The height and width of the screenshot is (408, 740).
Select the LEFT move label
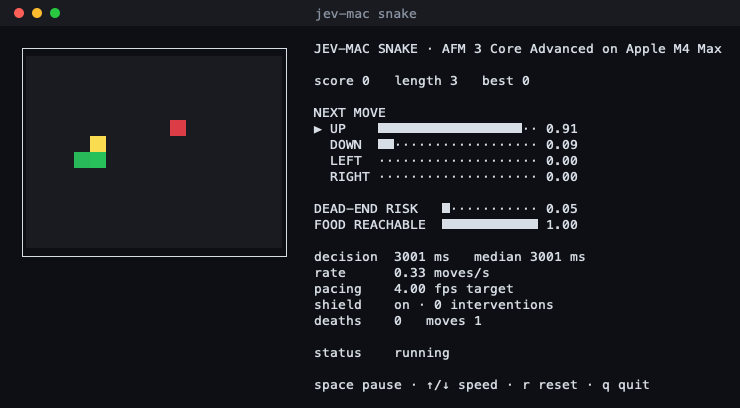[346, 161]
